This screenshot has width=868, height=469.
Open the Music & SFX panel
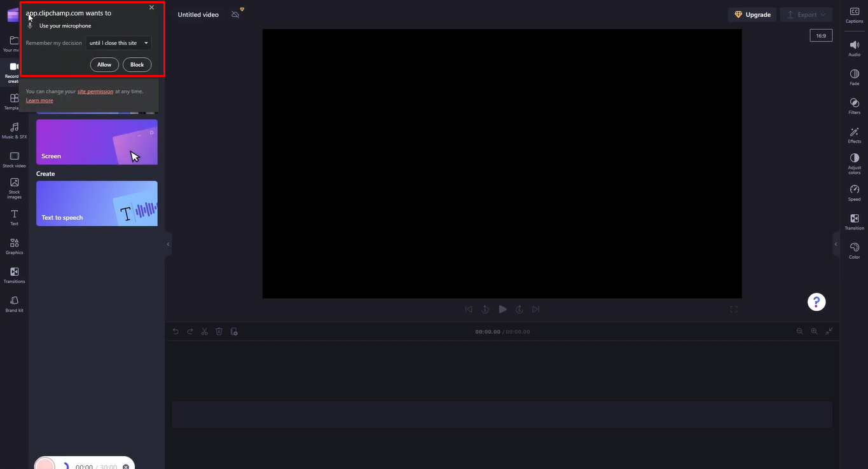pyautogui.click(x=13, y=131)
